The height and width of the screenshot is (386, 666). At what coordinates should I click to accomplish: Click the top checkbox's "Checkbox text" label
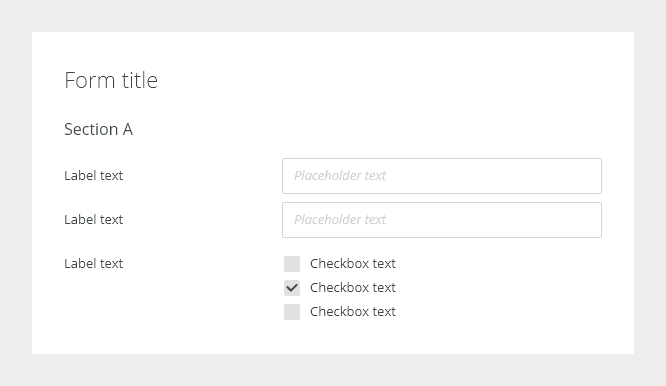[353, 264]
